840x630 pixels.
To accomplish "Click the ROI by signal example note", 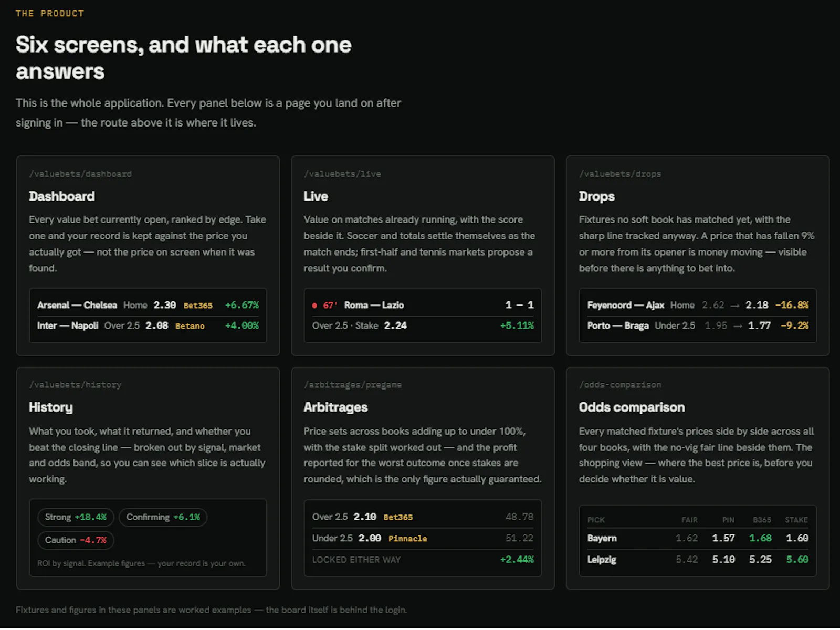I will pos(141,564).
